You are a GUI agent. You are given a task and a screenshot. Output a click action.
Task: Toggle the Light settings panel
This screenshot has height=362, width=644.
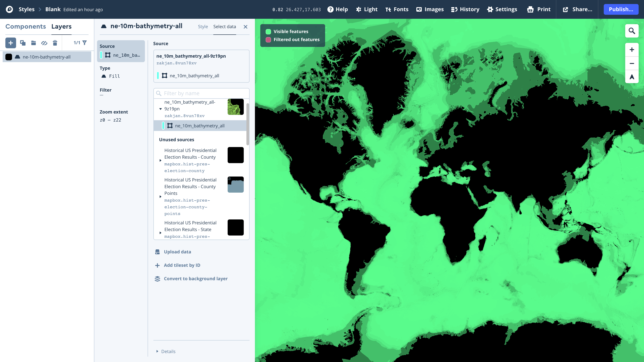[x=366, y=9]
